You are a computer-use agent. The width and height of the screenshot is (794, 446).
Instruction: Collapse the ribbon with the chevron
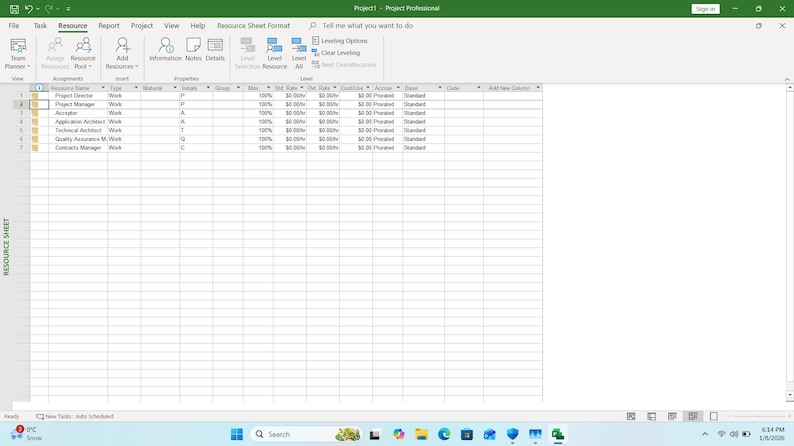(787, 79)
